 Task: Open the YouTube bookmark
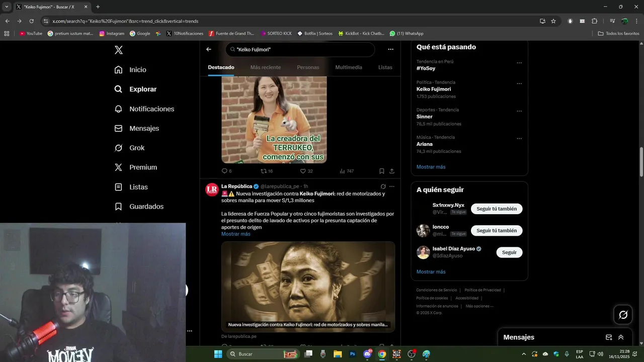(x=31, y=34)
